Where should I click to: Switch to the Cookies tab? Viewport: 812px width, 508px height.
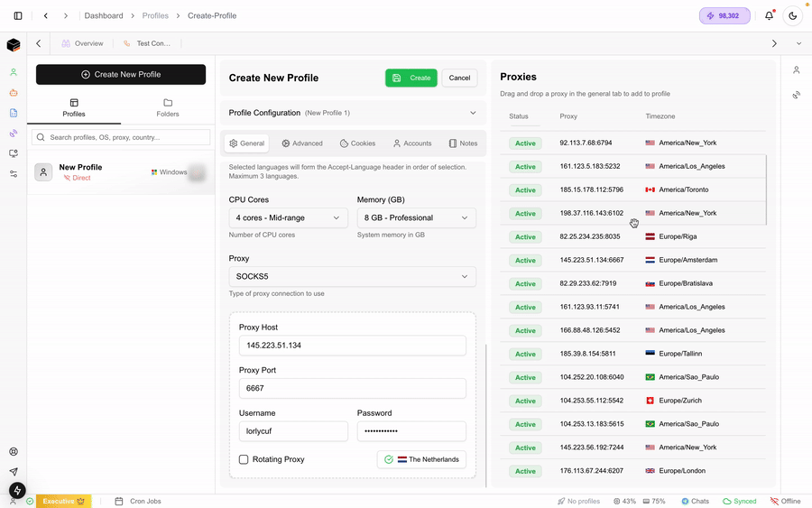point(357,143)
